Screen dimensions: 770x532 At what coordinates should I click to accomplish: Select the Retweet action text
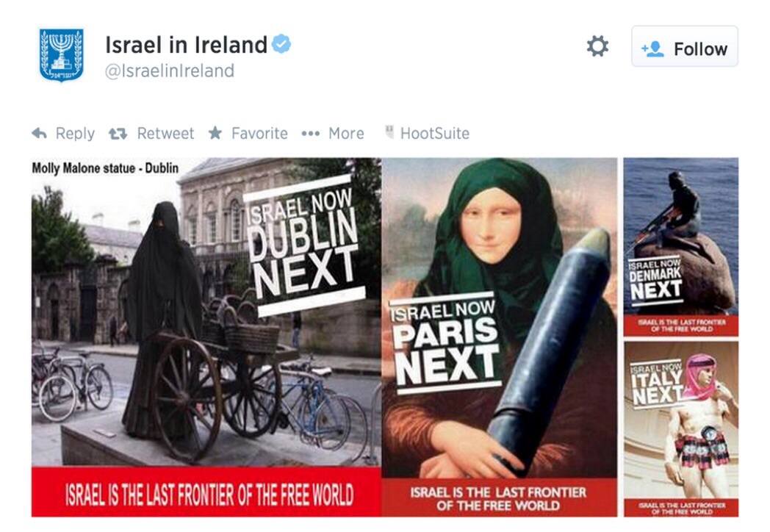point(165,133)
